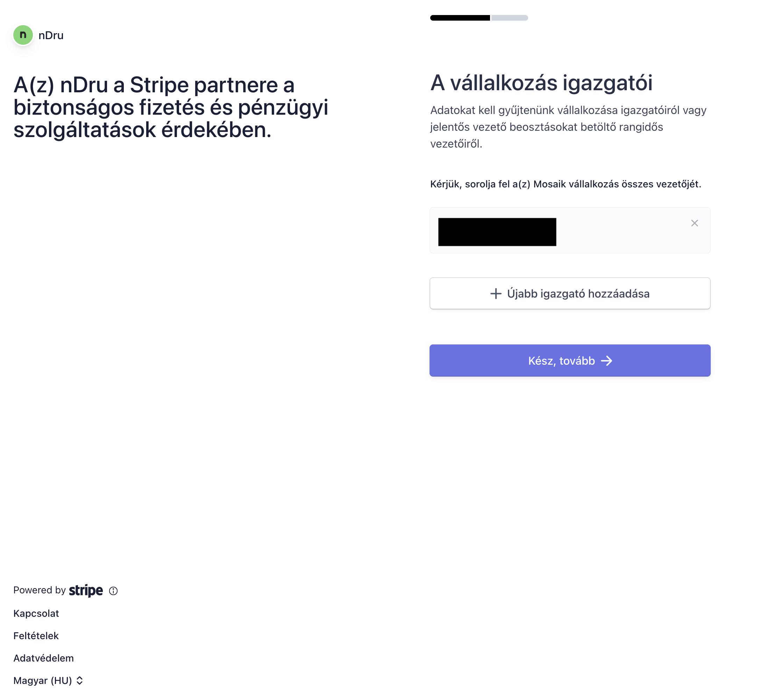Click the Adatvédelem link
Viewport: 773px width, 700px height.
point(43,658)
